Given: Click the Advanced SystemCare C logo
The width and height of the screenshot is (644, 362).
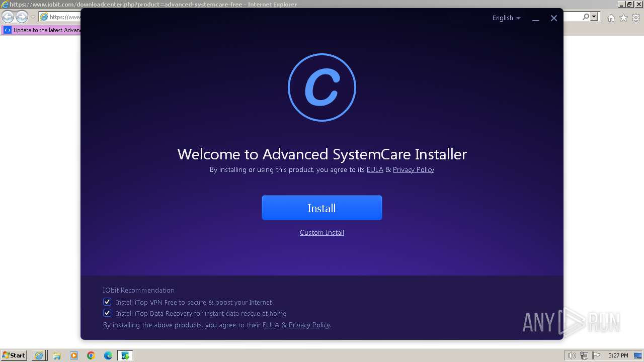Looking at the screenshot, I should tap(322, 87).
